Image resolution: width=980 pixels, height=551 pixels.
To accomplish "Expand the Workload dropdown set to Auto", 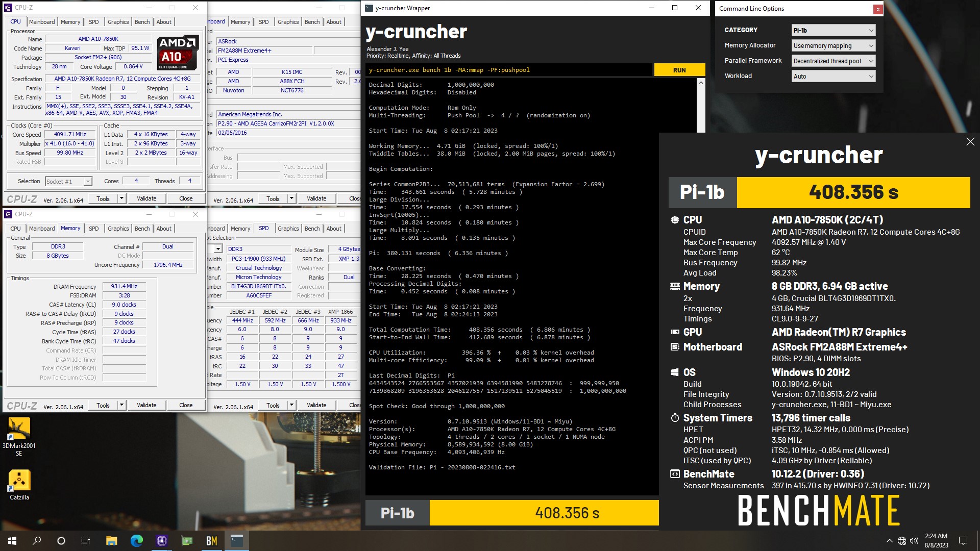I will click(x=834, y=76).
